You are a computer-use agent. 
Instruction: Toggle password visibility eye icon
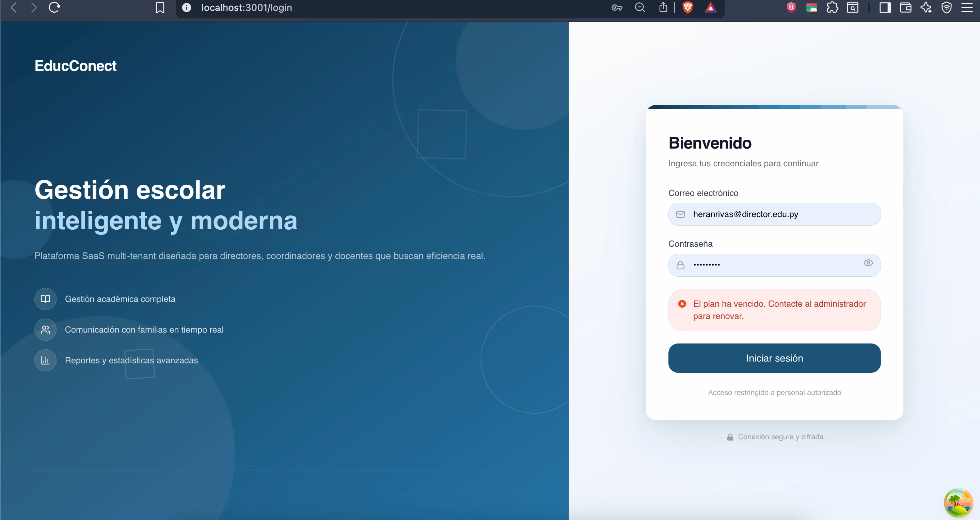(868, 263)
